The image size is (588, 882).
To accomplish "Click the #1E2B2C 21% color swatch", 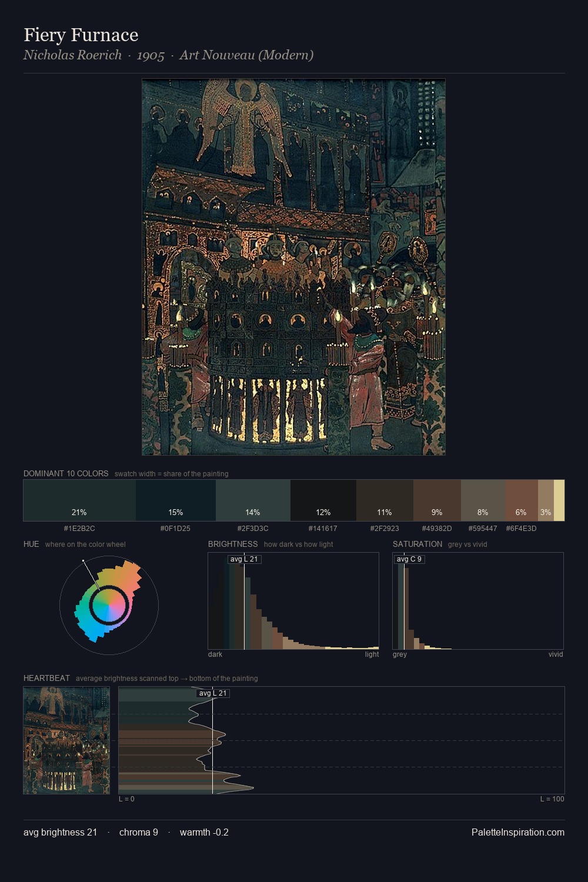I will pos(79,500).
